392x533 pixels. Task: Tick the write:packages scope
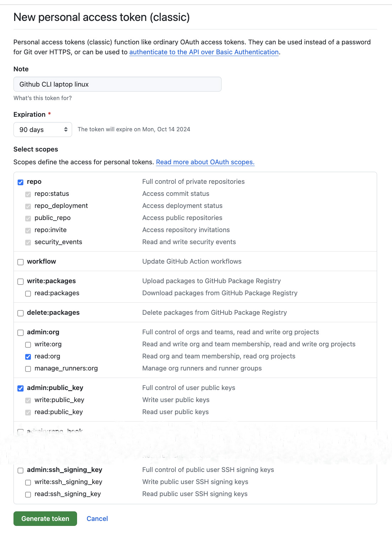point(21,281)
